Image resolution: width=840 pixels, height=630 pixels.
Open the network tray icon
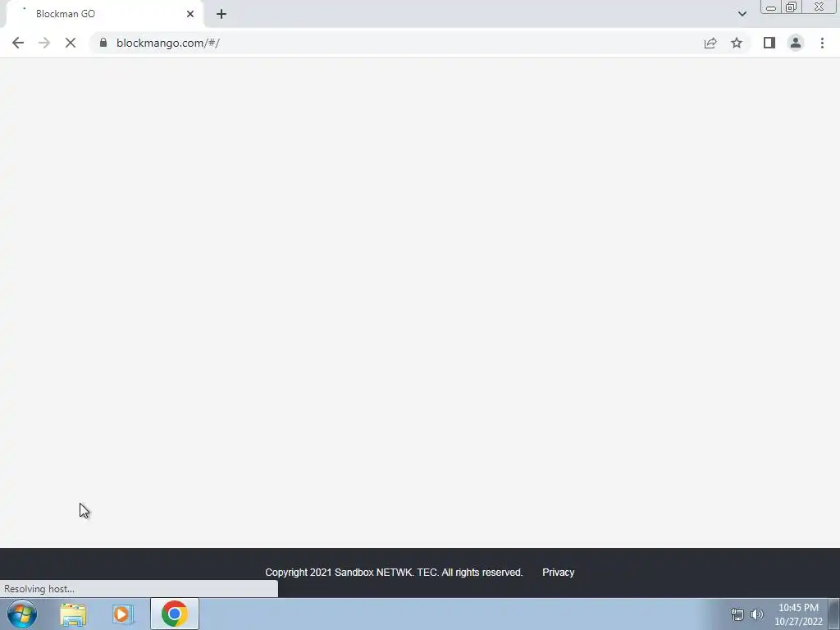[737, 614]
